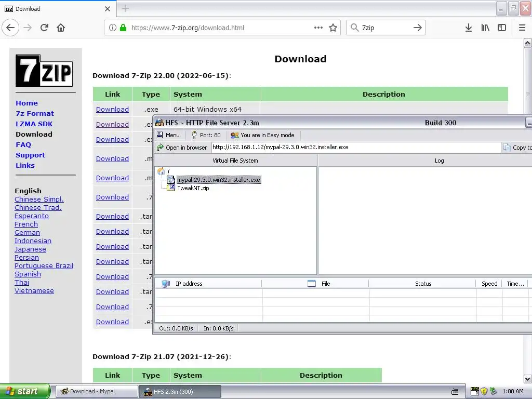Viewport: 532px width, 399px height.
Task: Click the security shield tray icon
Action: click(484, 391)
